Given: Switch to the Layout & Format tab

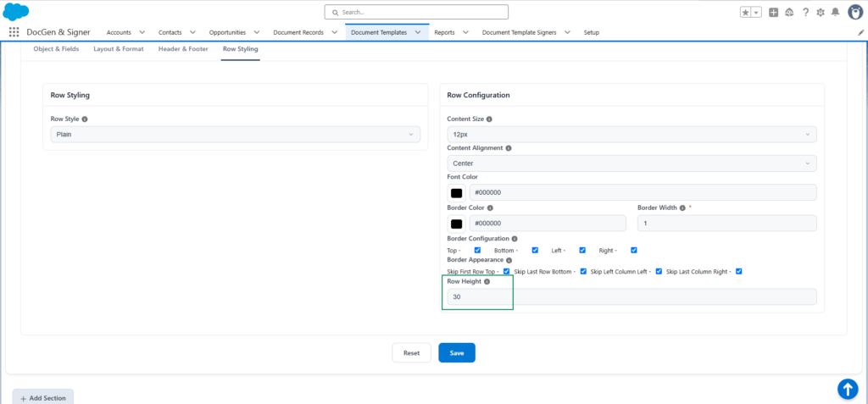Looking at the screenshot, I should (x=119, y=49).
